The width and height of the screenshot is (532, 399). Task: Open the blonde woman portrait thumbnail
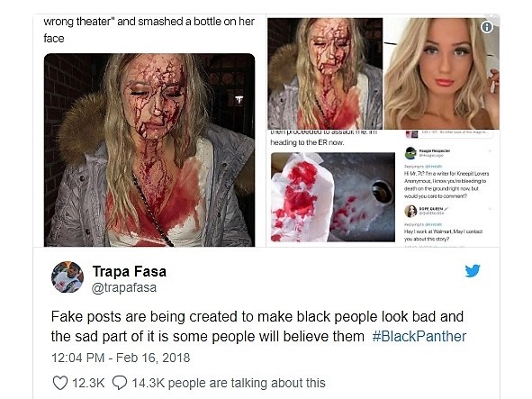(x=441, y=73)
